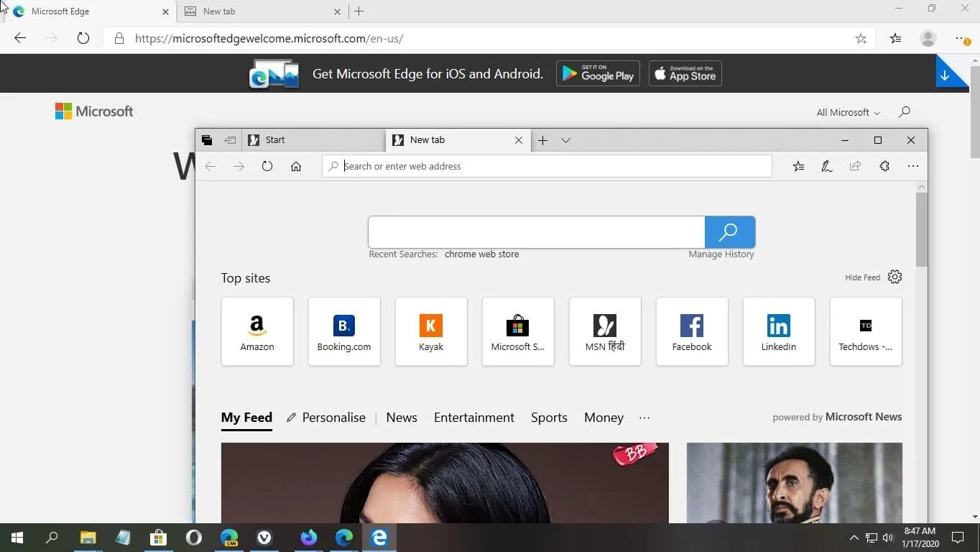The width and height of the screenshot is (980, 552).
Task: Click Refresh in legacy Edge toolbar
Action: click(x=267, y=166)
